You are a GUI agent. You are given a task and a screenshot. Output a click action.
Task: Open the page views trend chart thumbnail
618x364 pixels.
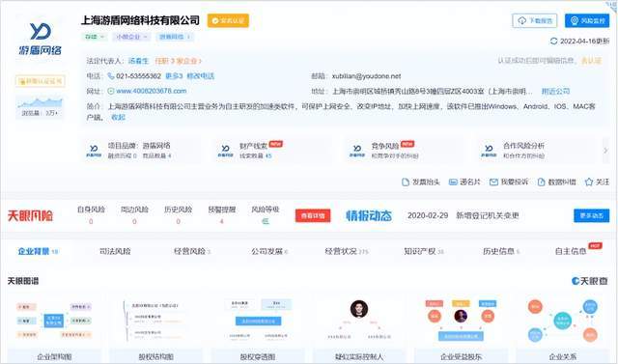coord(40,106)
